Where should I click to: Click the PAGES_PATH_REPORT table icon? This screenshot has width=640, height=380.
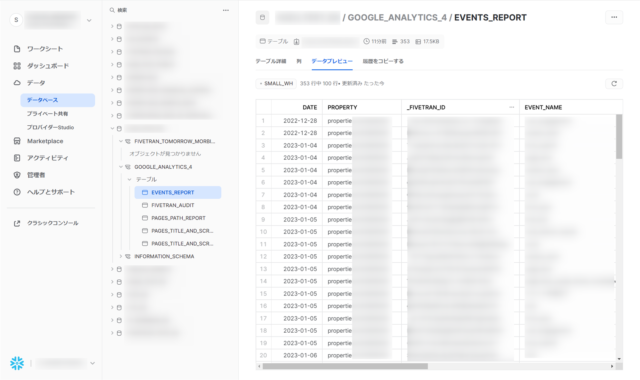pyautogui.click(x=144, y=218)
